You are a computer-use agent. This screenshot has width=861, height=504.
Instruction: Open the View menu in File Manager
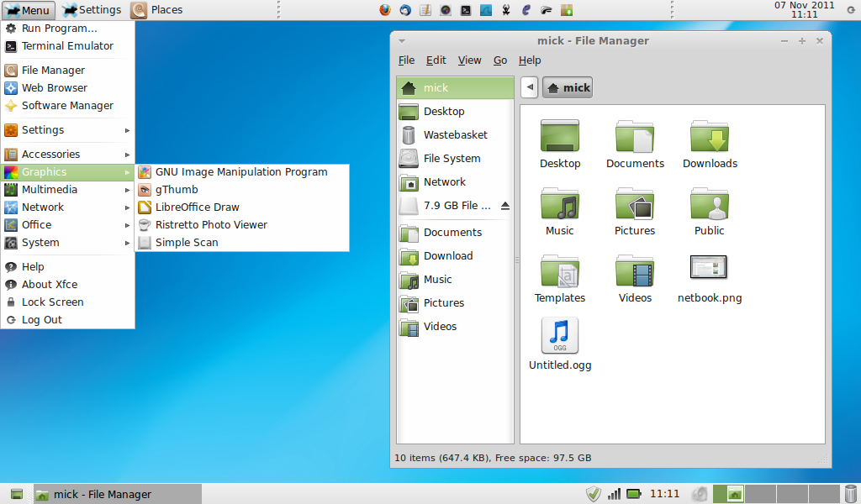coord(469,60)
